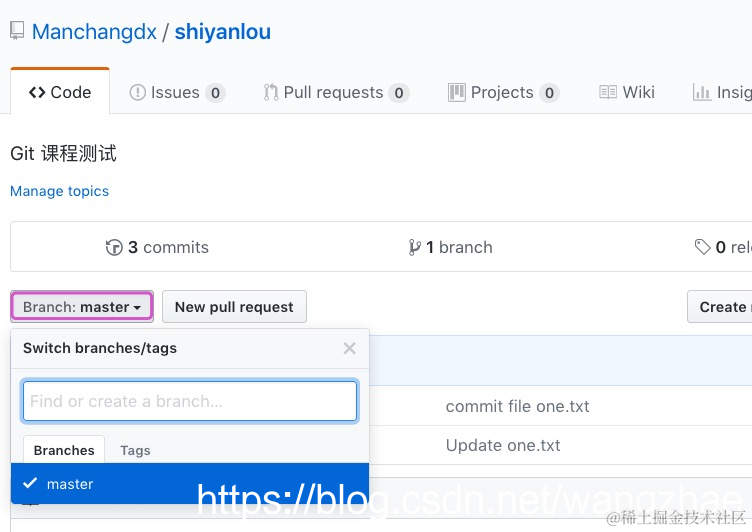Click the Issues count badge 0
This screenshot has width=752, height=532.
pyautogui.click(x=215, y=93)
